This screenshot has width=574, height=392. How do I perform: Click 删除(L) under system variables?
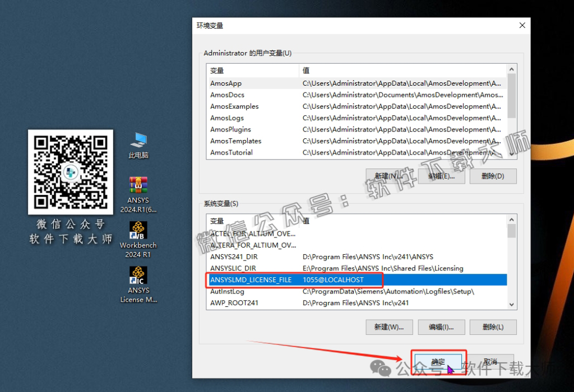point(492,327)
